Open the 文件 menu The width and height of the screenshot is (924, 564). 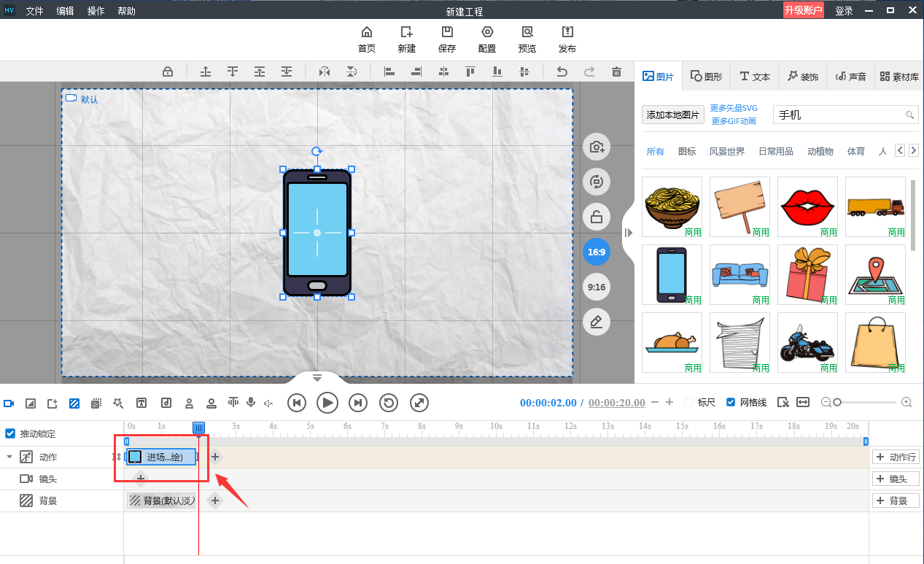(35, 11)
